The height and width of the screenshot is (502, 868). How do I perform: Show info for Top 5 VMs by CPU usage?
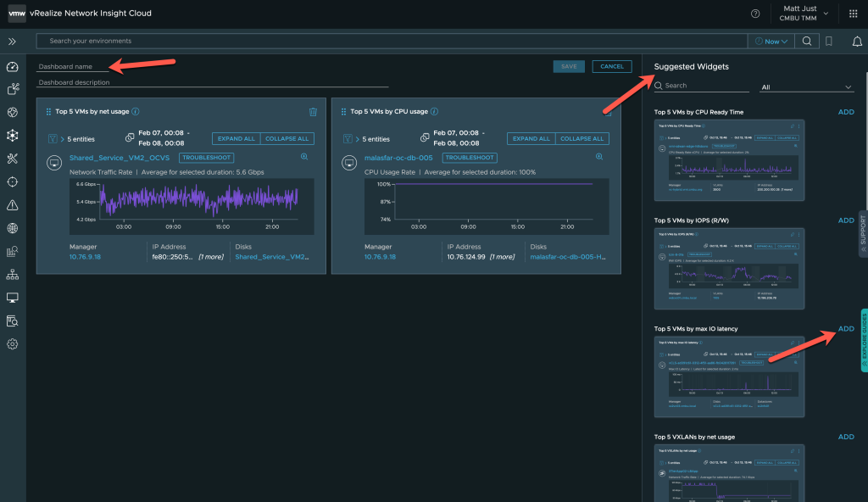point(435,111)
